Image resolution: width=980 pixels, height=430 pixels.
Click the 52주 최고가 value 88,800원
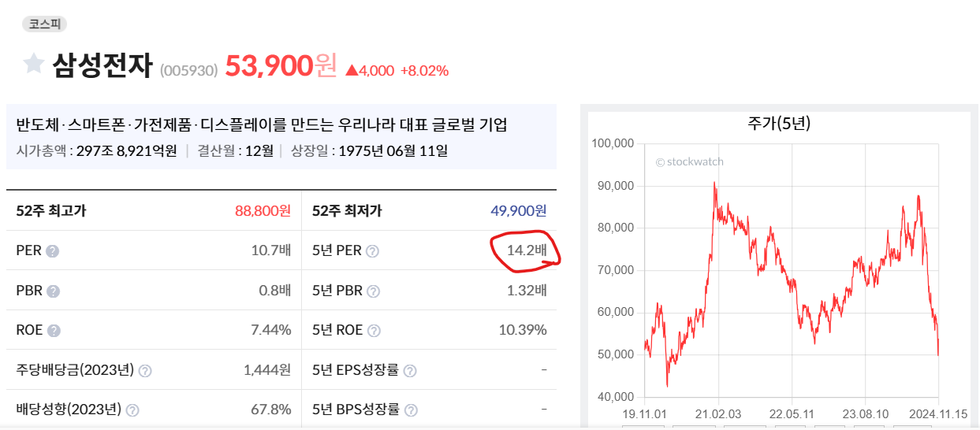pyautogui.click(x=263, y=211)
